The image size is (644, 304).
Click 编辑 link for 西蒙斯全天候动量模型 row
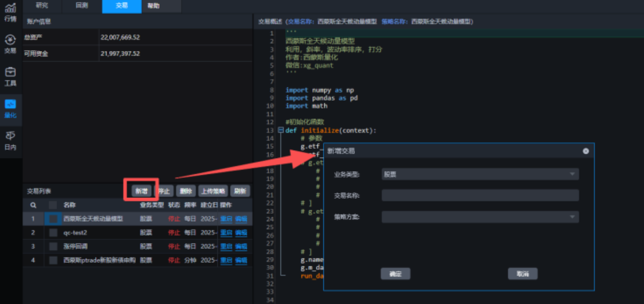coord(241,219)
